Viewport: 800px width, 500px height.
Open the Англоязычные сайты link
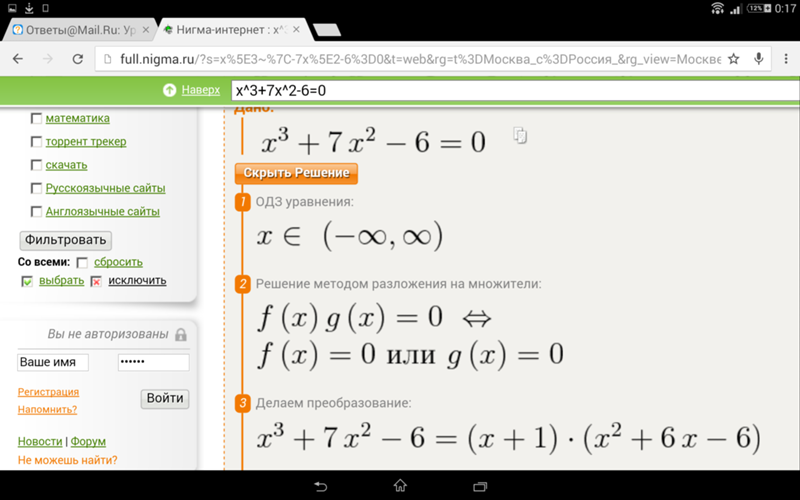pyautogui.click(x=103, y=211)
